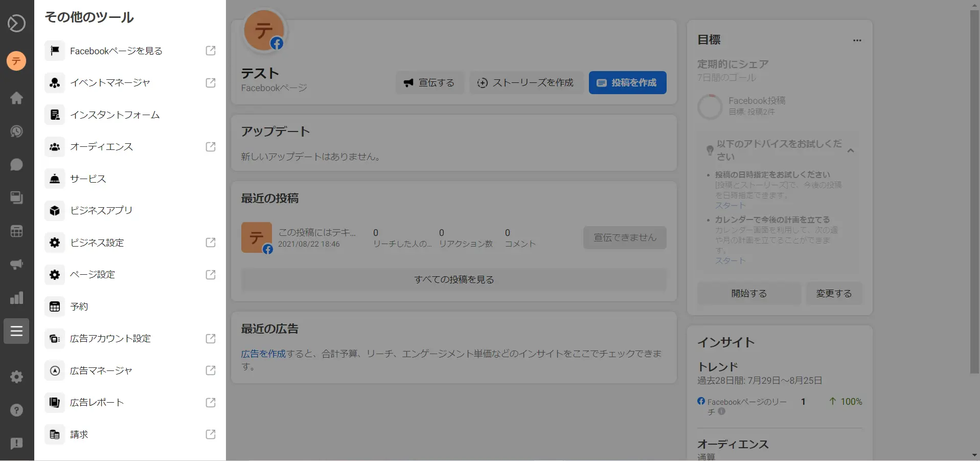
Task: Click the 広告レポート report icon
Action: (x=55, y=403)
